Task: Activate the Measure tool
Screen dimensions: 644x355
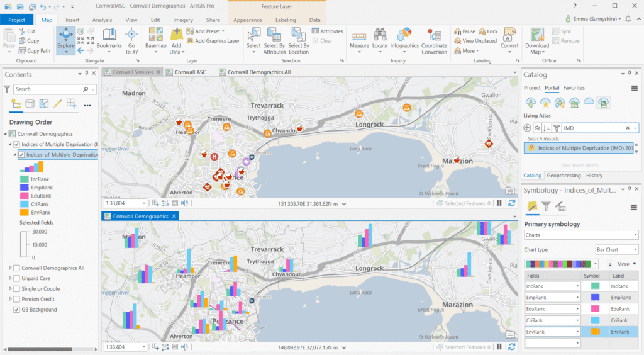Action: tap(359, 40)
